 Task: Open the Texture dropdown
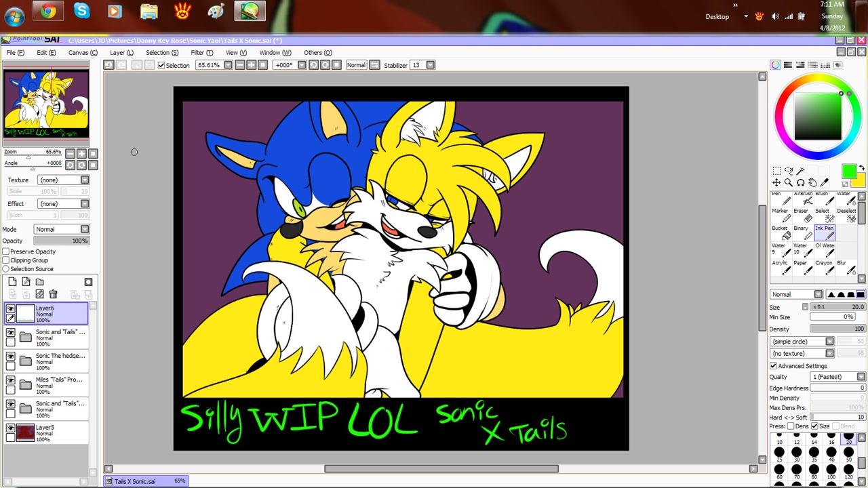[64, 180]
